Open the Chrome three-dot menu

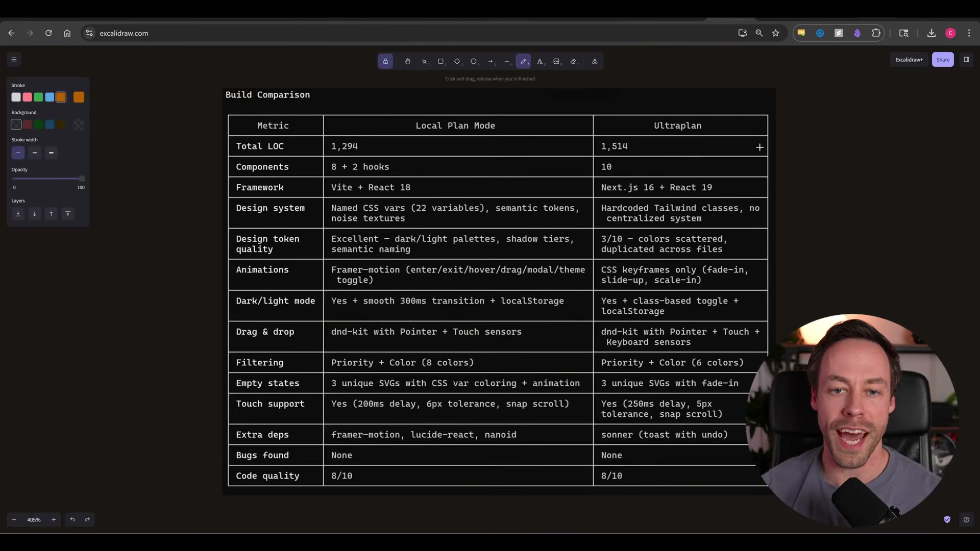(x=969, y=33)
